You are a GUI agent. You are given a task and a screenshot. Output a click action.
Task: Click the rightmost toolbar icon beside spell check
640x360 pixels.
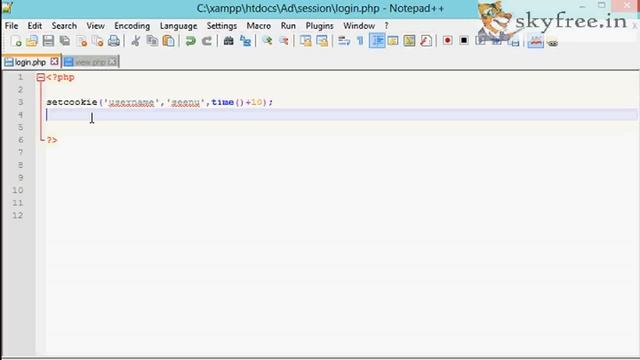553,42
